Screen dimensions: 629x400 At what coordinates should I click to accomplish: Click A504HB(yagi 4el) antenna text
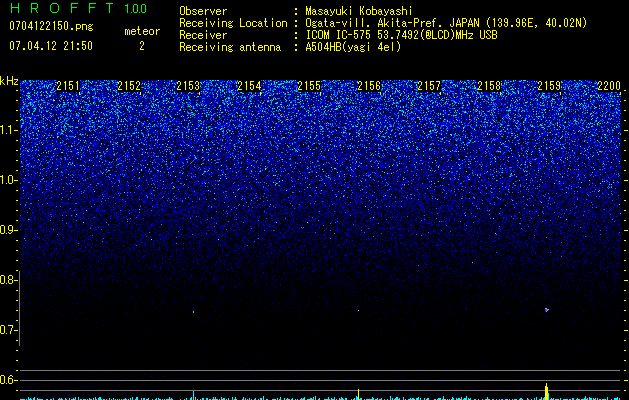tap(353, 47)
